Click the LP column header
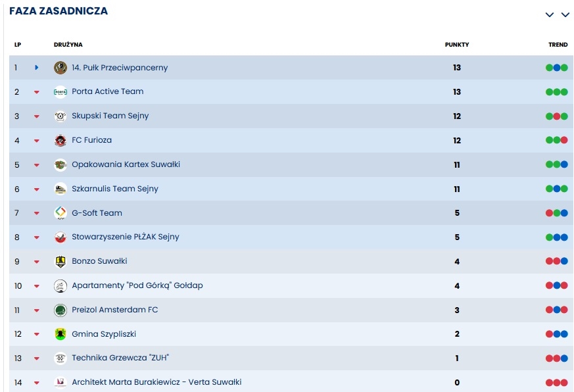 tap(18, 45)
